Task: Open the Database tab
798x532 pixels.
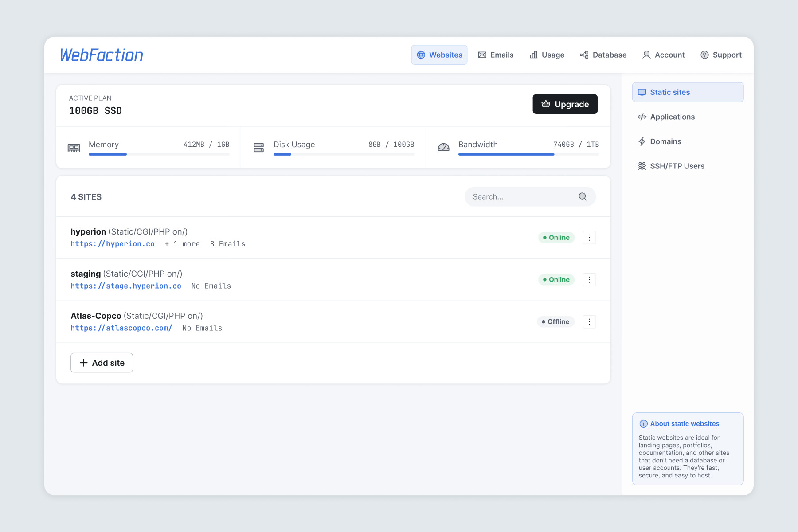Action: [603, 55]
